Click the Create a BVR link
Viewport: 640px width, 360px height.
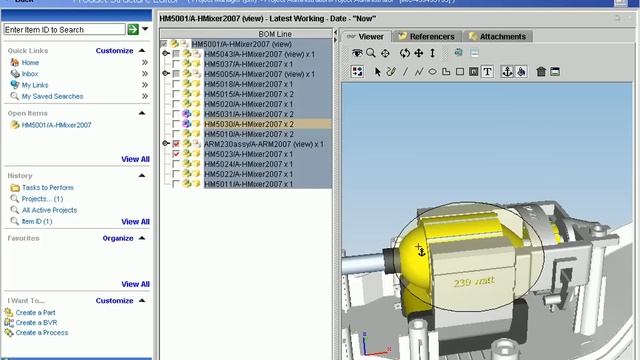(x=36, y=322)
